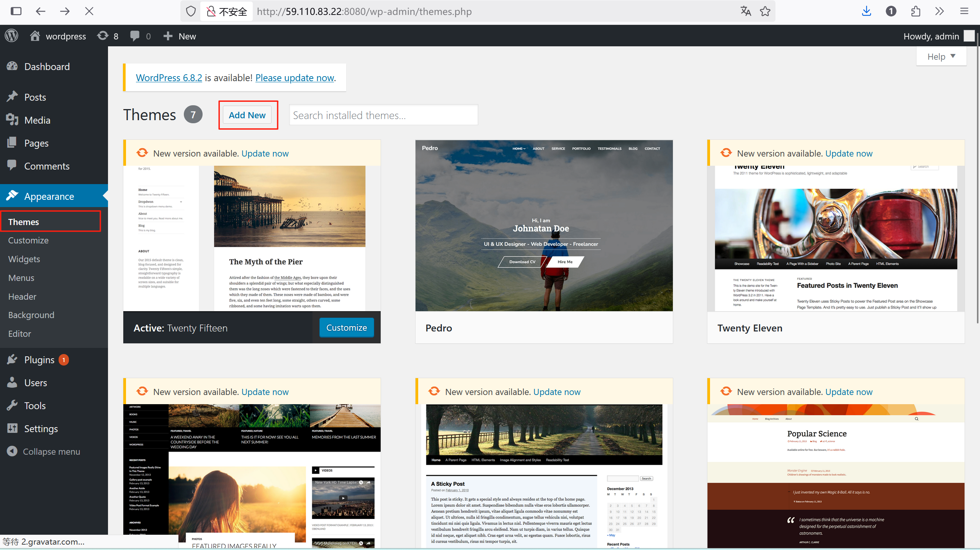Click the blue Customize button for Twenty Fifteen
980x550 pixels.
(346, 328)
